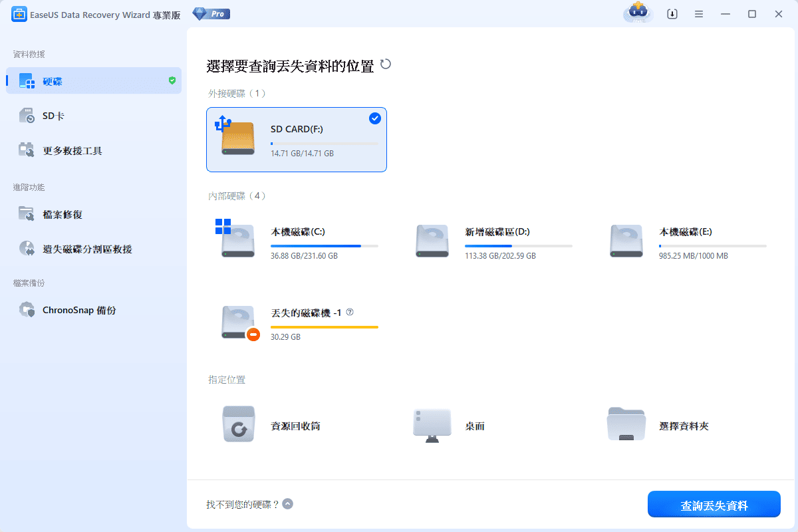This screenshot has width=798, height=532.
Task: Click the 30.29 GB size text
Action: point(285,337)
